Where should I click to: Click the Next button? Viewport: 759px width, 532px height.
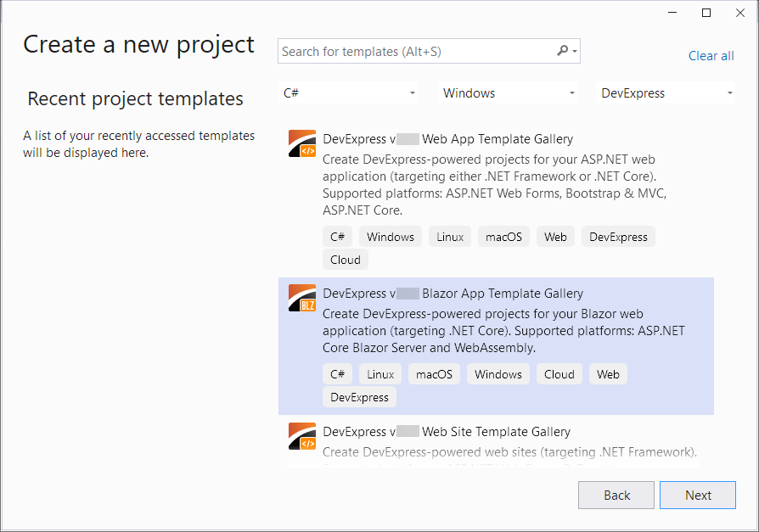click(697, 495)
